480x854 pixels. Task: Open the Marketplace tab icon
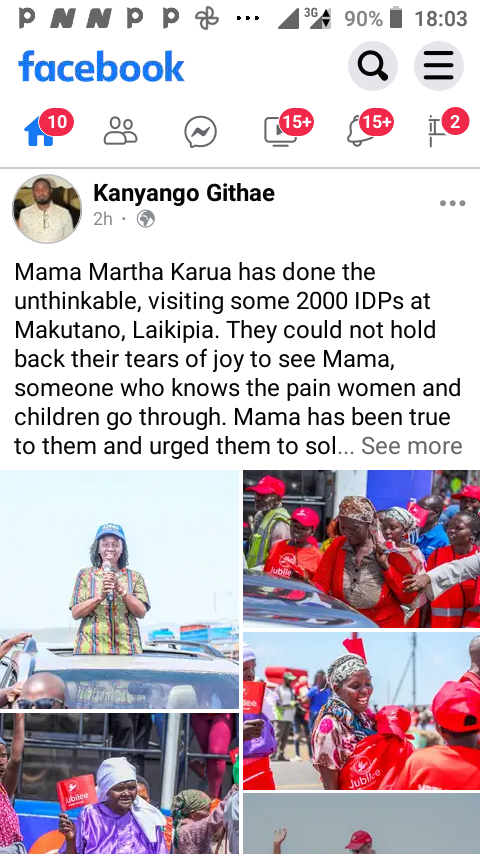[436, 132]
